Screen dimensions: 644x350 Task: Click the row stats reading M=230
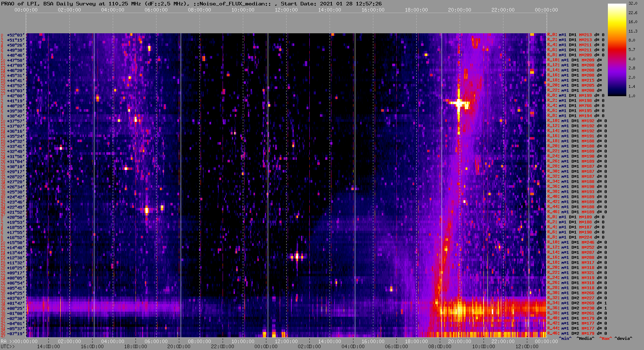pos(577,308)
